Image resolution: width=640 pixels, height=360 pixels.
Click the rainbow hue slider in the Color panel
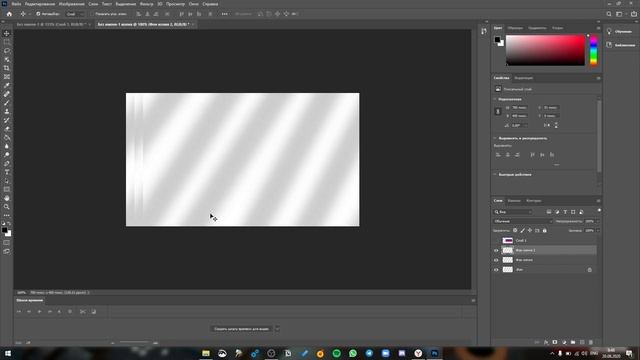(x=593, y=50)
